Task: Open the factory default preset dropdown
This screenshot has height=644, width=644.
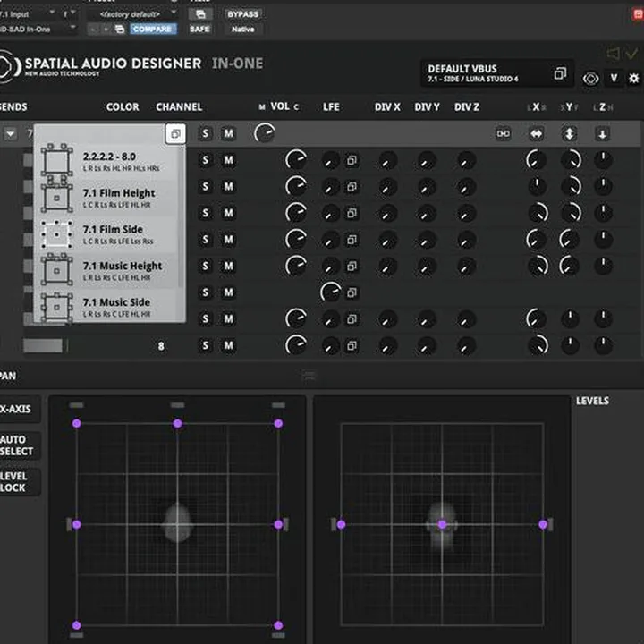Action: click(x=134, y=14)
